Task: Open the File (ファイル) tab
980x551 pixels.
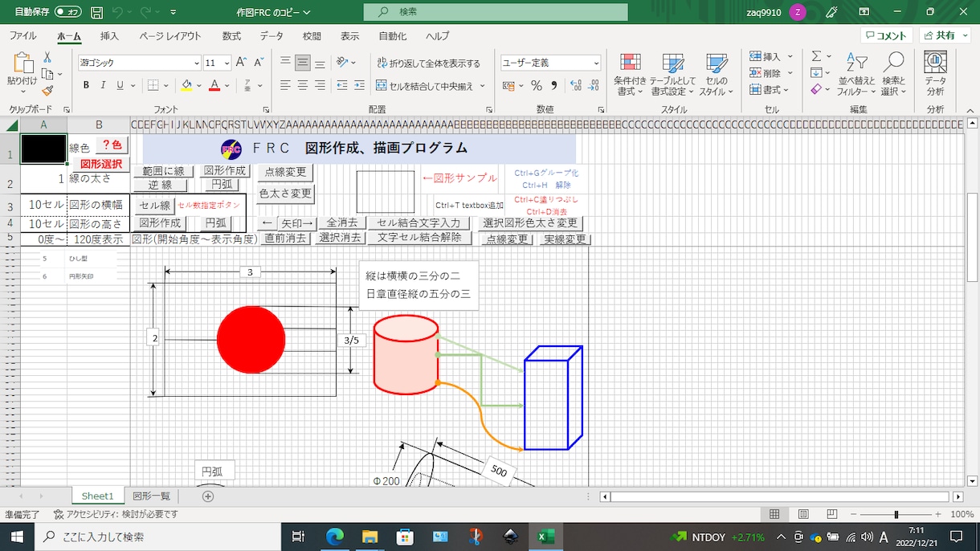Action: pyautogui.click(x=23, y=36)
